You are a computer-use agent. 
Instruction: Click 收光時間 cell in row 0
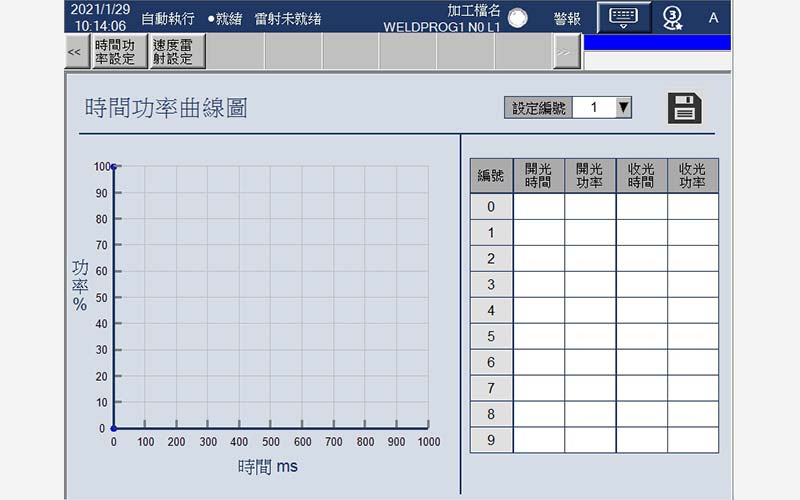point(642,207)
